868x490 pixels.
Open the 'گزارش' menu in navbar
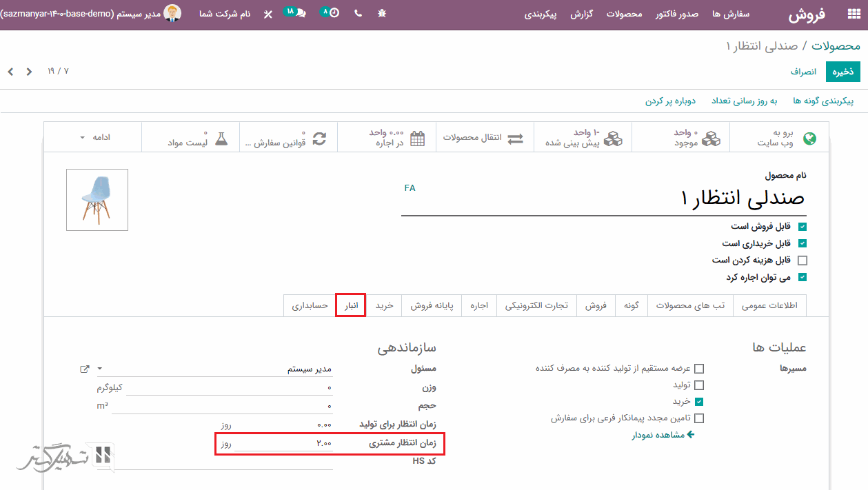pos(582,14)
